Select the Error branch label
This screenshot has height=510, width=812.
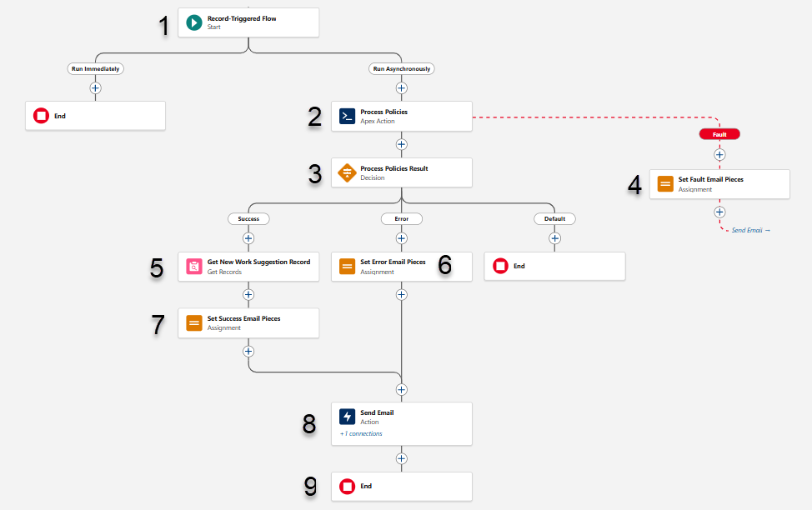coord(401,218)
